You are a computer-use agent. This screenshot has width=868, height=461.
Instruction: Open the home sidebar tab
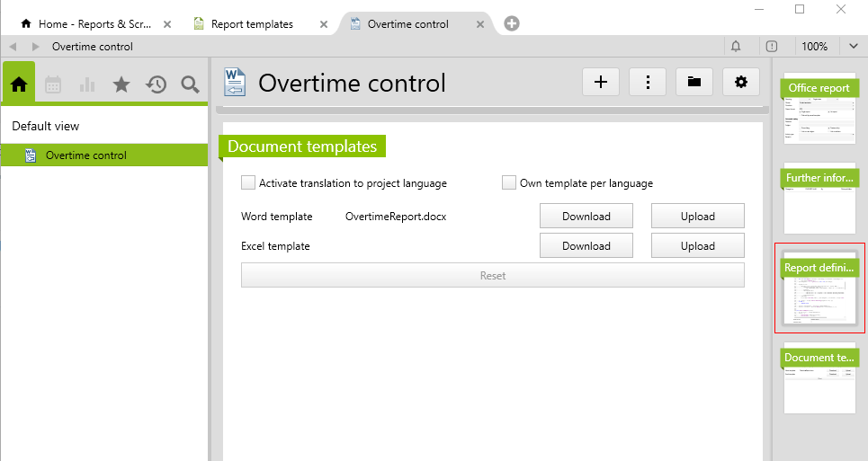pyautogui.click(x=19, y=84)
